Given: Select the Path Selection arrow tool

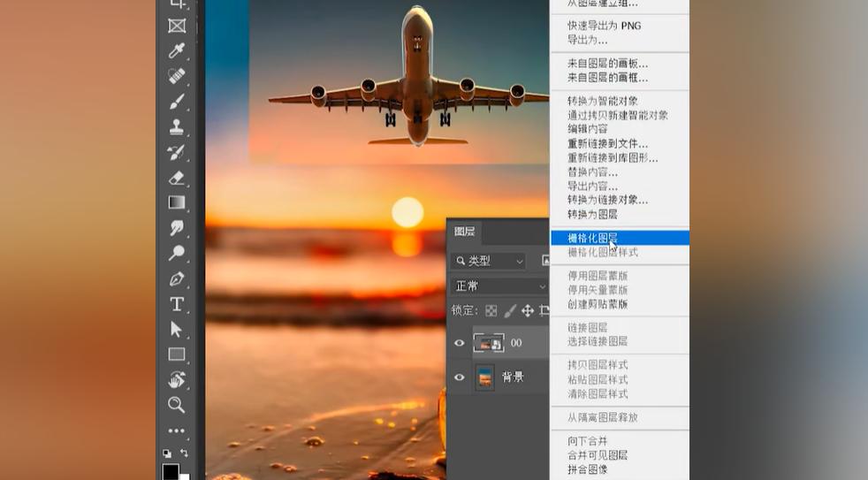Looking at the screenshot, I should point(177,329).
